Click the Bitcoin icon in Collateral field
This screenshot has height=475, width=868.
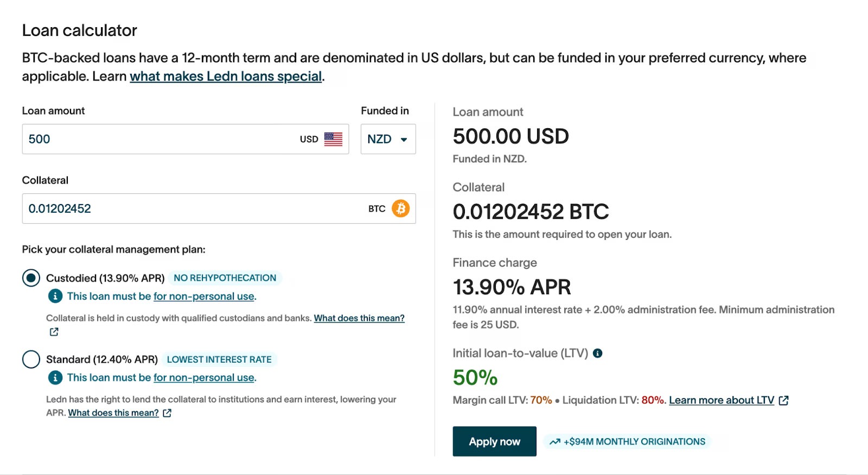(x=400, y=208)
